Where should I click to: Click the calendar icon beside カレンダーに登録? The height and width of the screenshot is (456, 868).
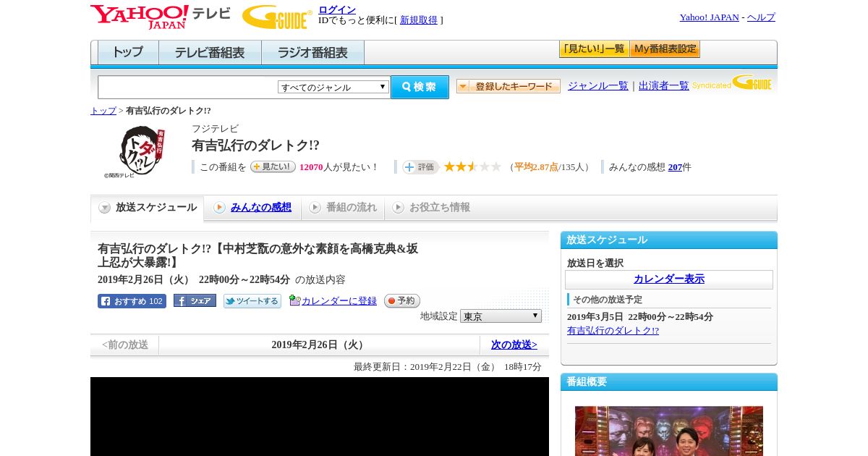(294, 300)
